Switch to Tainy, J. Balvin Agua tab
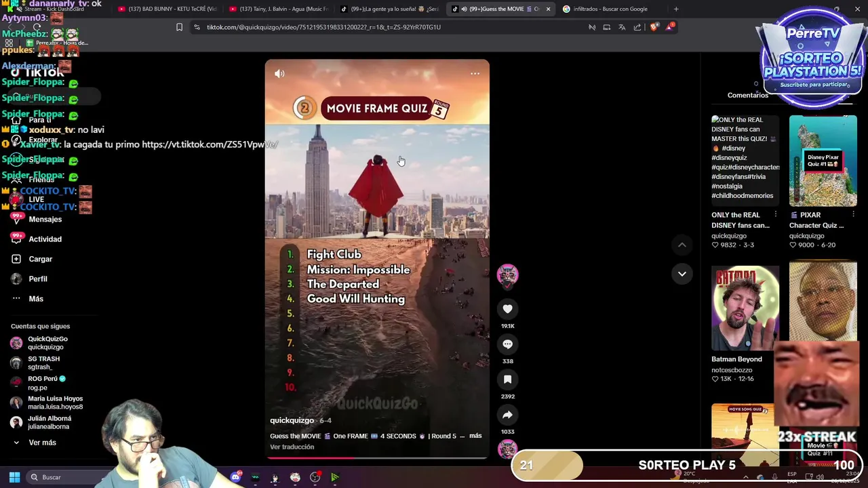868x488 pixels. [278, 9]
